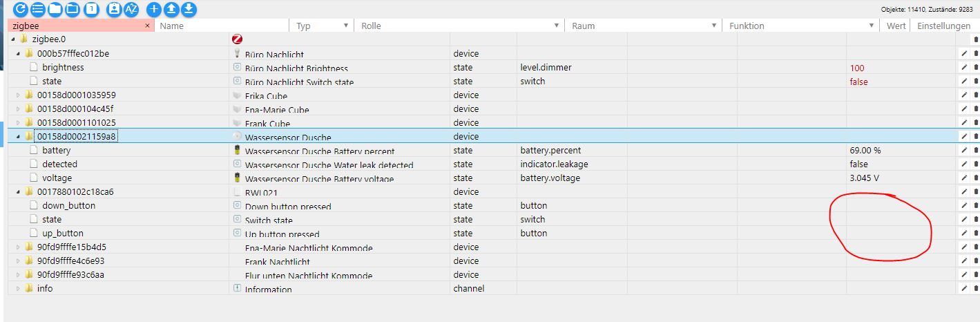Edit the RWL021 device object
This screenshot has width=980, height=322.
pos(964,192)
